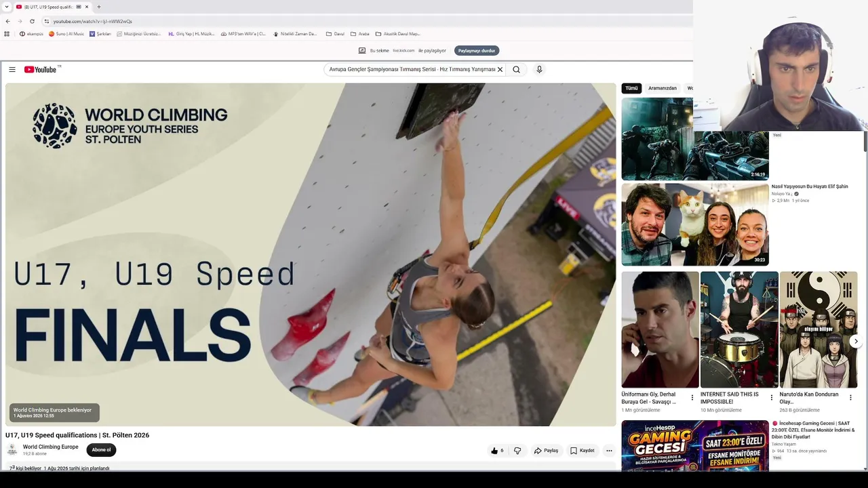Dislike the U17, U19 Speed video
The image size is (868, 488).
[517, 451]
